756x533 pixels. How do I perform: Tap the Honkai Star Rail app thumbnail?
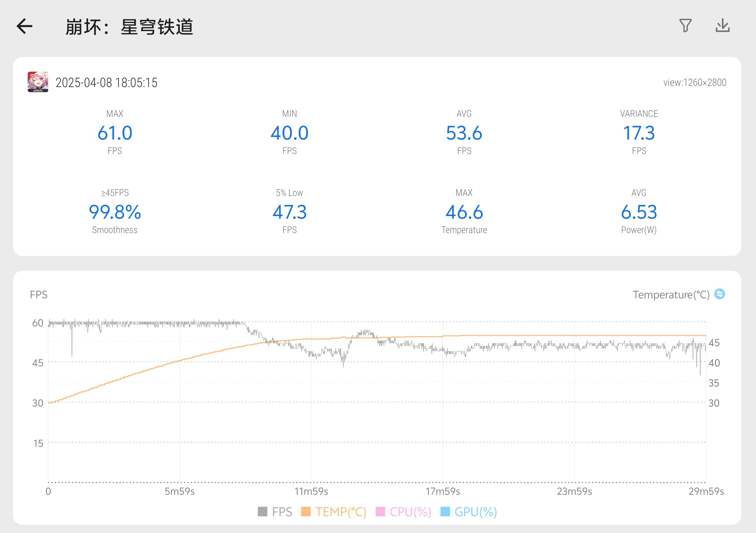point(38,82)
